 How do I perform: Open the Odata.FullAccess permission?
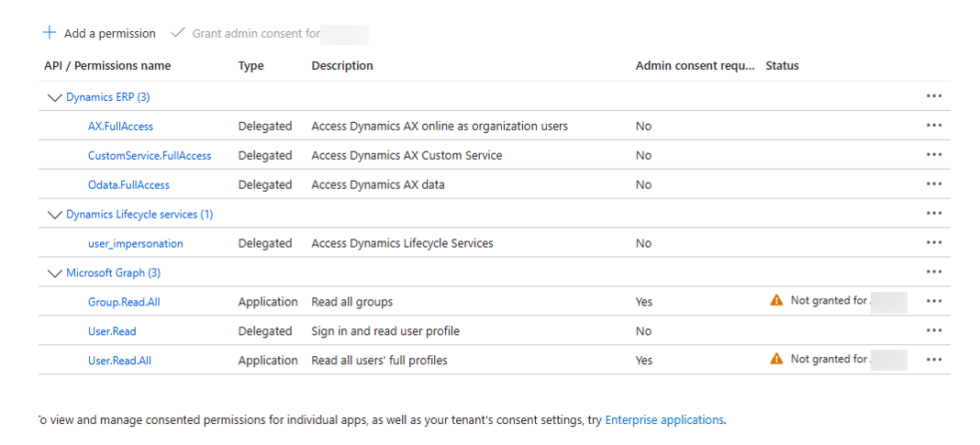click(x=128, y=185)
